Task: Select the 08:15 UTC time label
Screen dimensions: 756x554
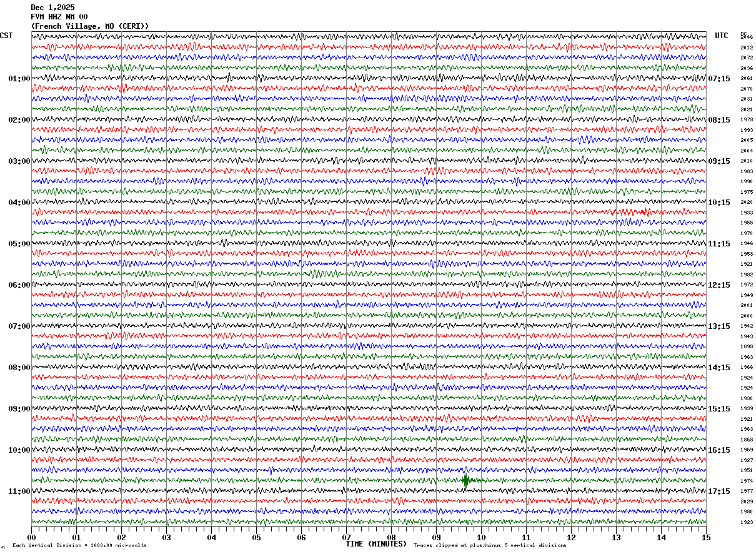Action: pyautogui.click(x=719, y=120)
